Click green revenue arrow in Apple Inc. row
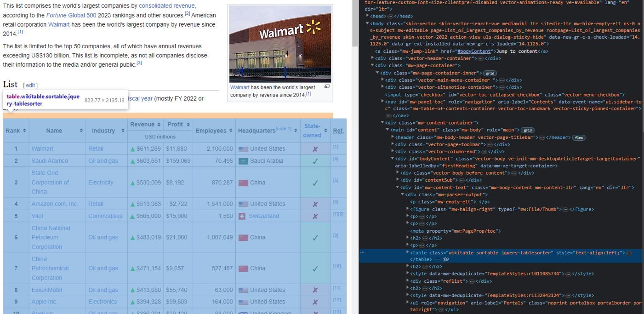This screenshot has width=644, height=314. [132, 302]
